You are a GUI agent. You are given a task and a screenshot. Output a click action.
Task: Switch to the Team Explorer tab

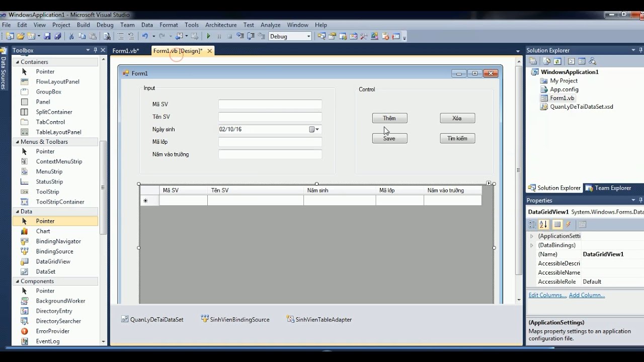(608, 188)
